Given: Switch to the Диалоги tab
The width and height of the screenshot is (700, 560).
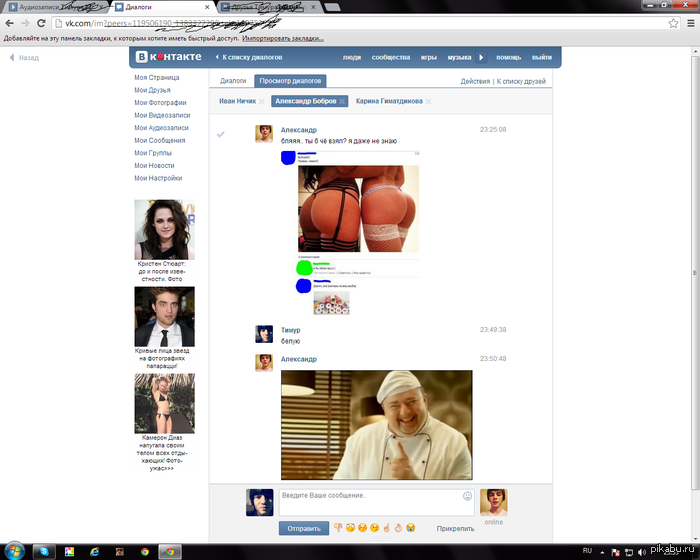Looking at the screenshot, I should (233, 81).
